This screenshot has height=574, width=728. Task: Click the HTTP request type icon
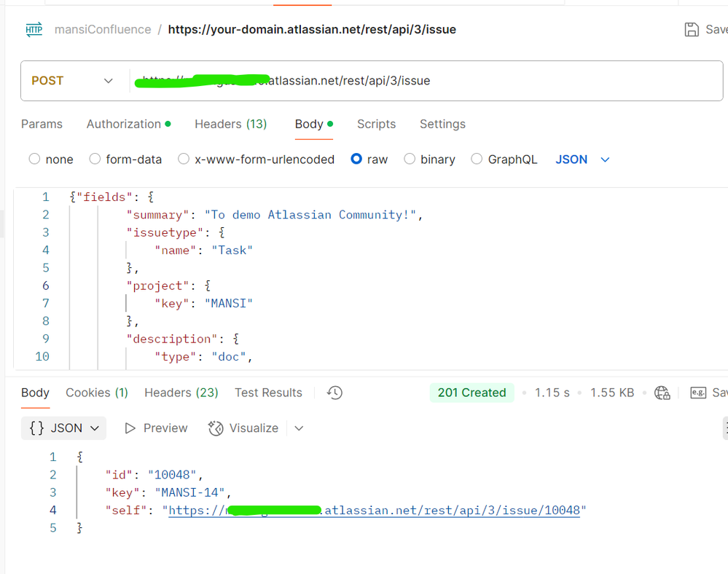pyautogui.click(x=34, y=30)
